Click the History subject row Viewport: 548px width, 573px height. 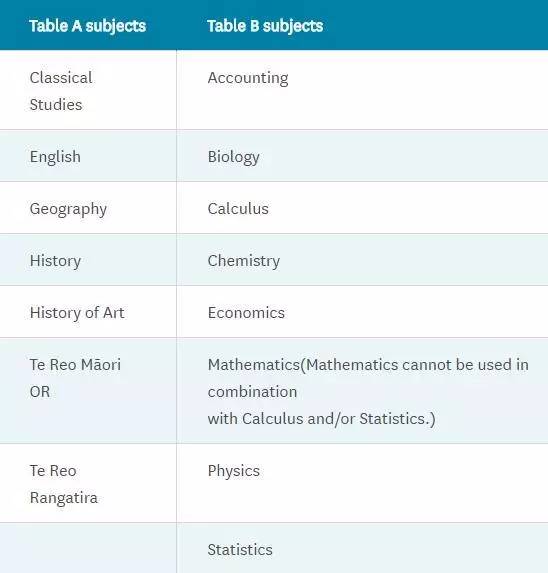[x=274, y=260]
